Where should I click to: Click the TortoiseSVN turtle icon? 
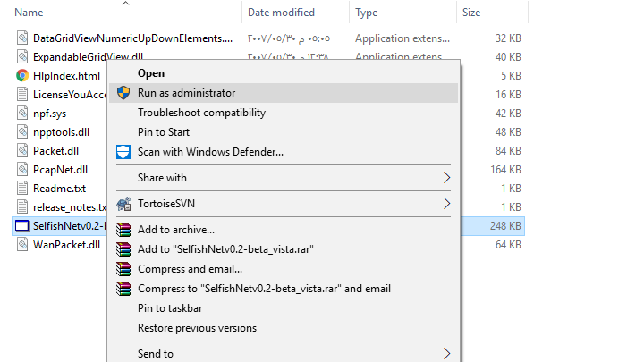123,204
